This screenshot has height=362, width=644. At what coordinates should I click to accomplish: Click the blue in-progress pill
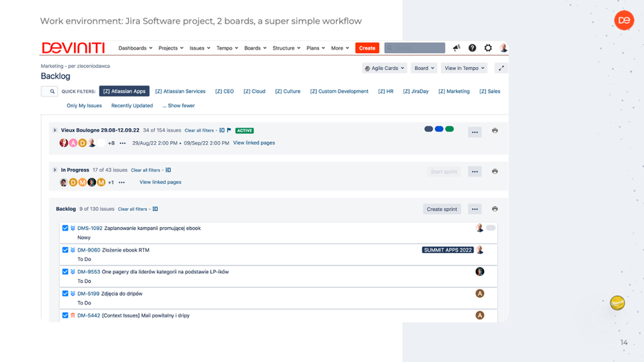pyautogui.click(x=439, y=129)
